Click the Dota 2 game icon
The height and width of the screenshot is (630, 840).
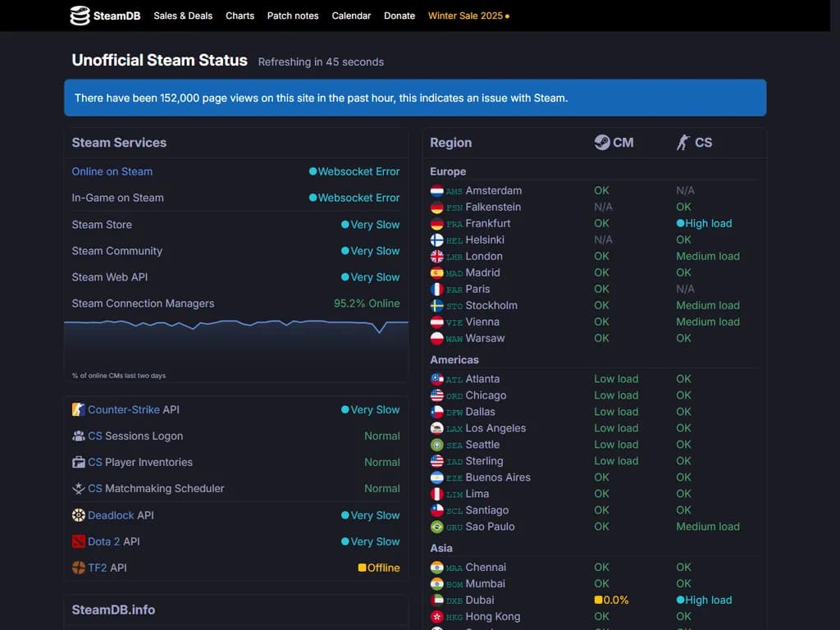coord(79,541)
